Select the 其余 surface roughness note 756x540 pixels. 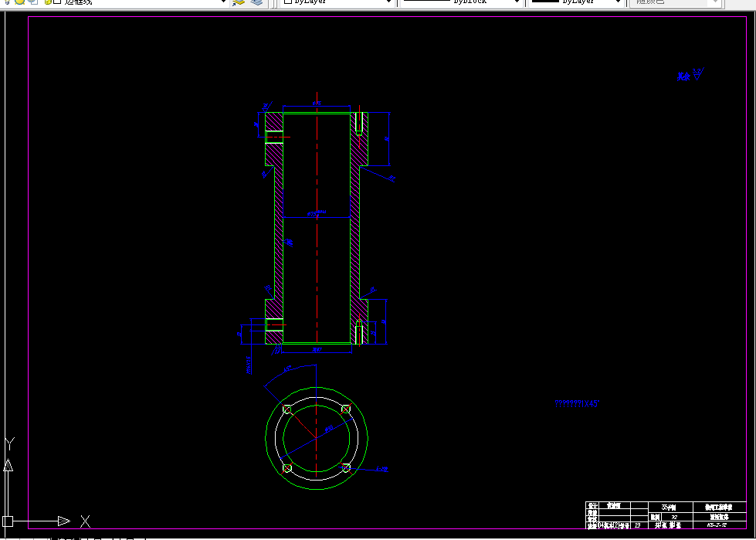point(690,75)
